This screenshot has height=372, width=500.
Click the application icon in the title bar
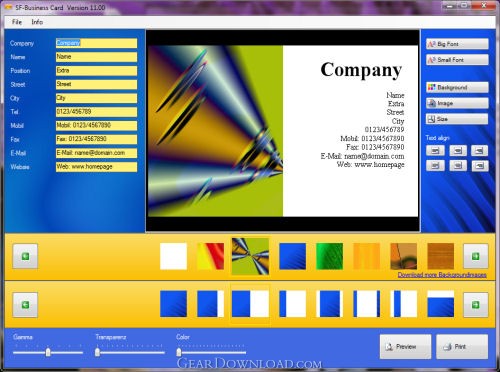pos(7,7)
